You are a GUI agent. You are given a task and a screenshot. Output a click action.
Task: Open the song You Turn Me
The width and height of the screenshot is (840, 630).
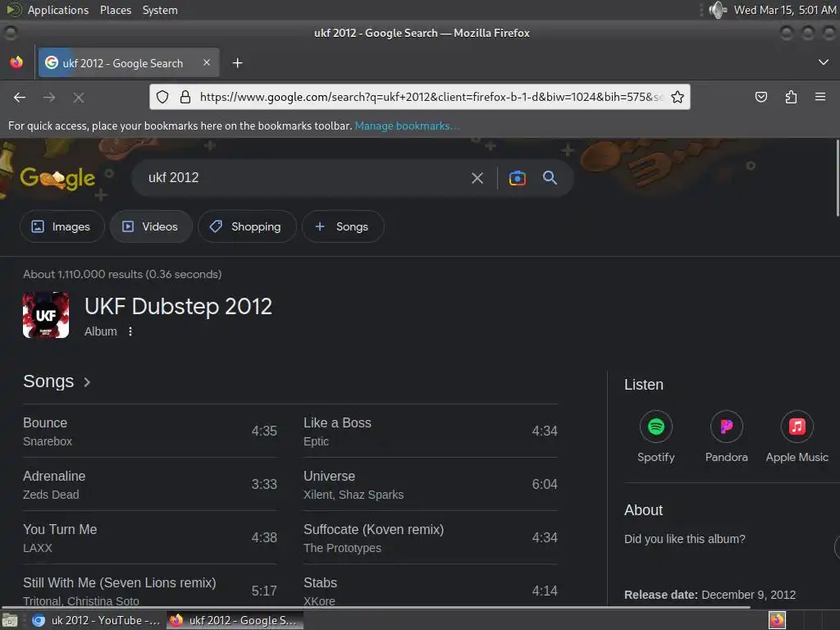pos(150,538)
